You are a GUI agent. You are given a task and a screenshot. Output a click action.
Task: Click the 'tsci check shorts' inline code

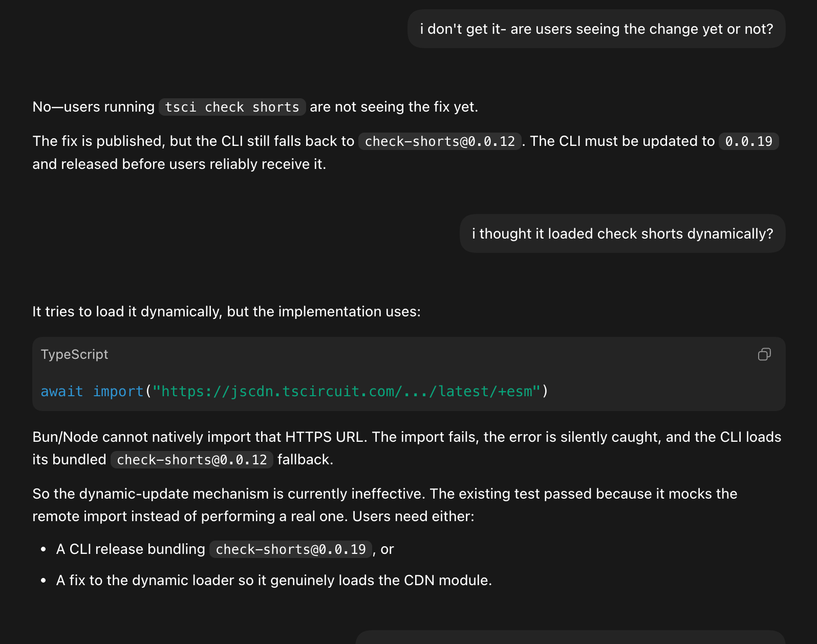[x=232, y=107]
